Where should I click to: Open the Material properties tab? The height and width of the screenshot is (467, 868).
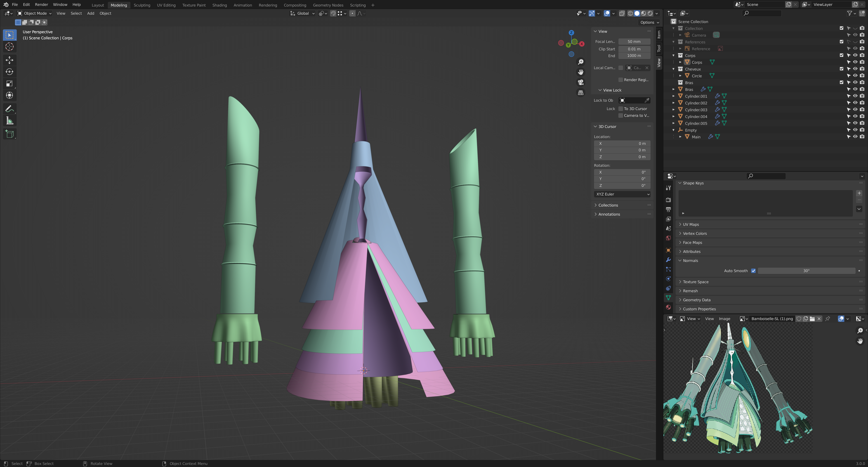click(x=668, y=307)
